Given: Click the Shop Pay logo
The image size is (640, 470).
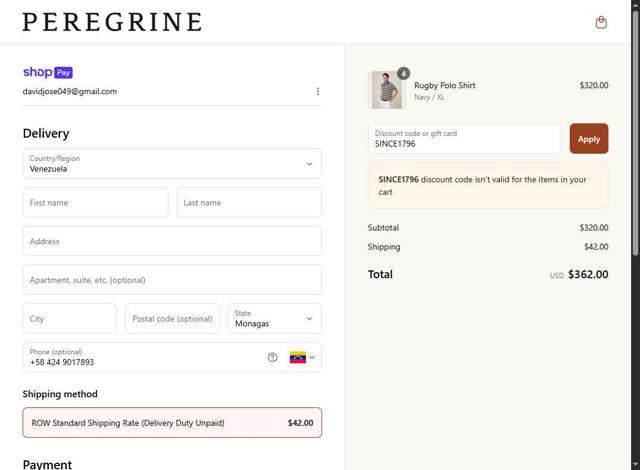Looking at the screenshot, I should tap(48, 72).
